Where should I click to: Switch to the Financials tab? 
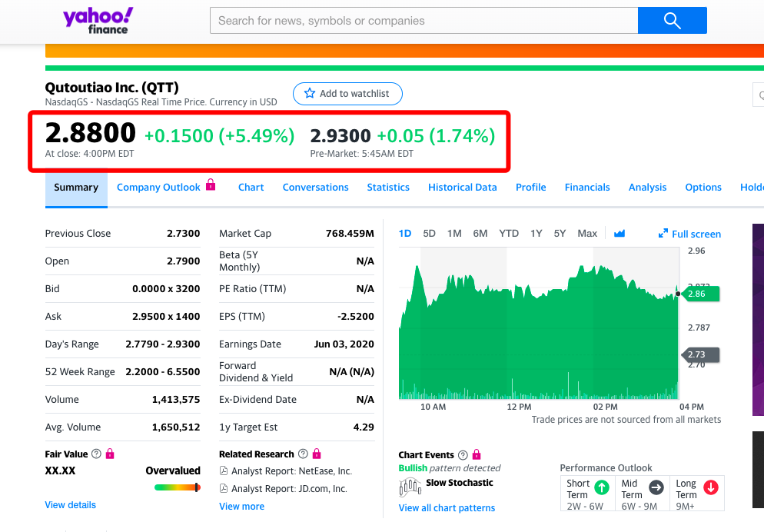click(x=587, y=188)
